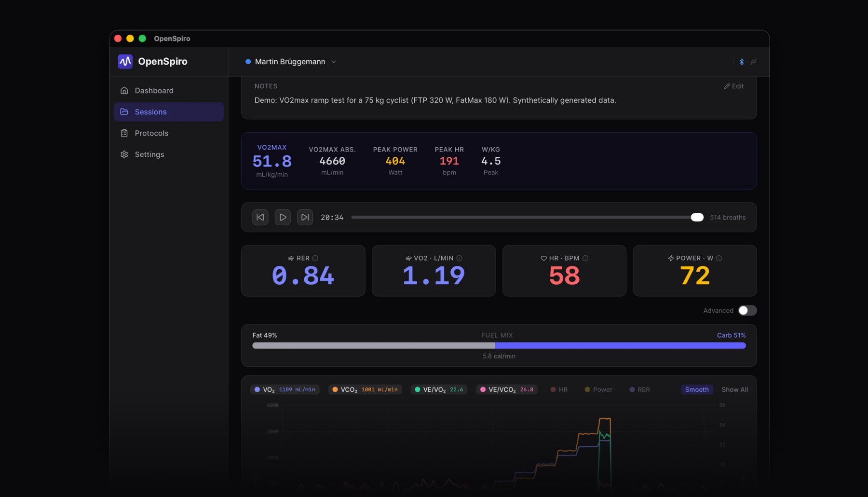The width and height of the screenshot is (868, 497).
Task: Click the RER value 0.84 card
Action: (303, 271)
